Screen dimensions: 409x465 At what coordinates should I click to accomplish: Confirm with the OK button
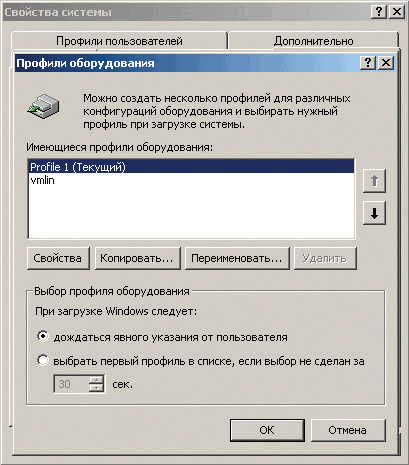(x=267, y=430)
